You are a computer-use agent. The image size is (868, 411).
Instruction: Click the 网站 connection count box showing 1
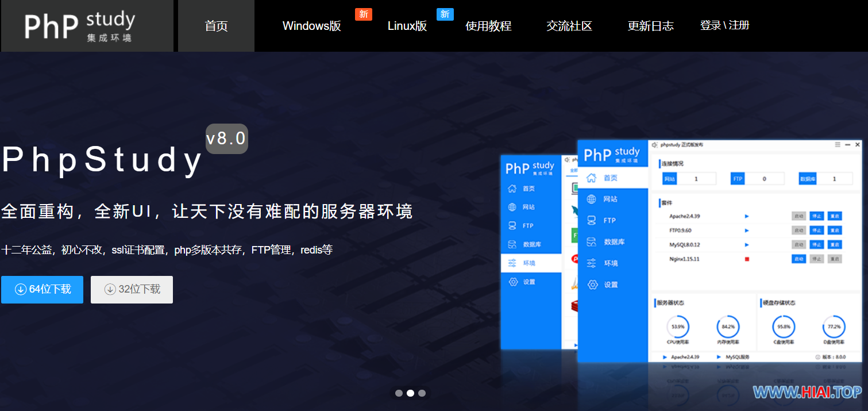[x=696, y=179]
